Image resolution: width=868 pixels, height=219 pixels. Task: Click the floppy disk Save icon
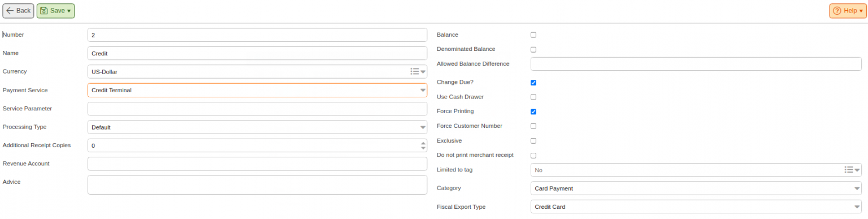tap(44, 11)
